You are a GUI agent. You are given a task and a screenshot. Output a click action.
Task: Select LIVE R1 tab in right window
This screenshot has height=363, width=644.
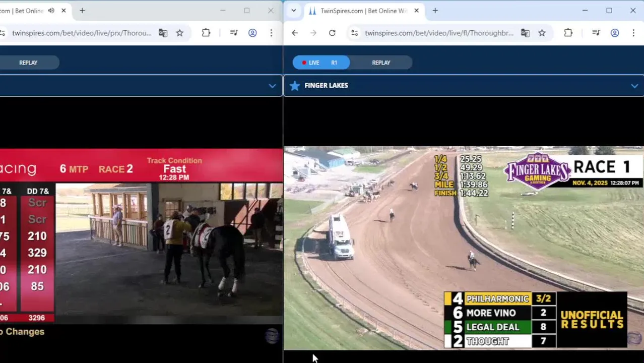321,63
